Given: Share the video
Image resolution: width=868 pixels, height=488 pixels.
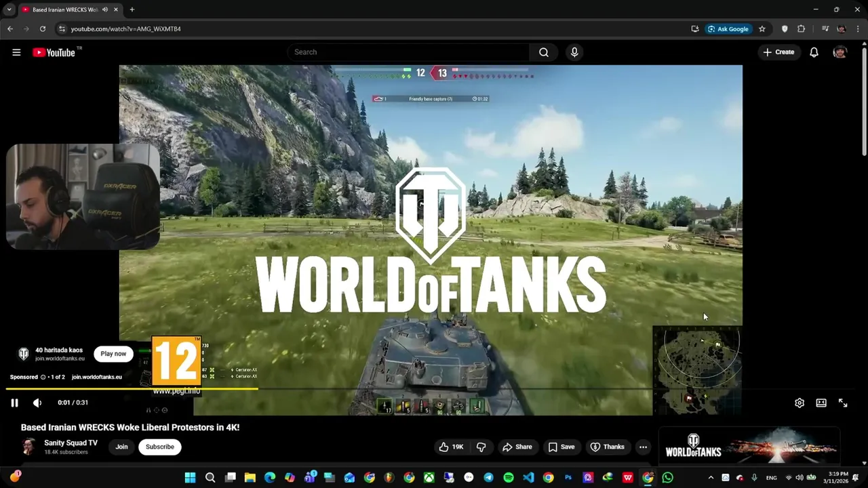Looking at the screenshot, I should click(517, 447).
